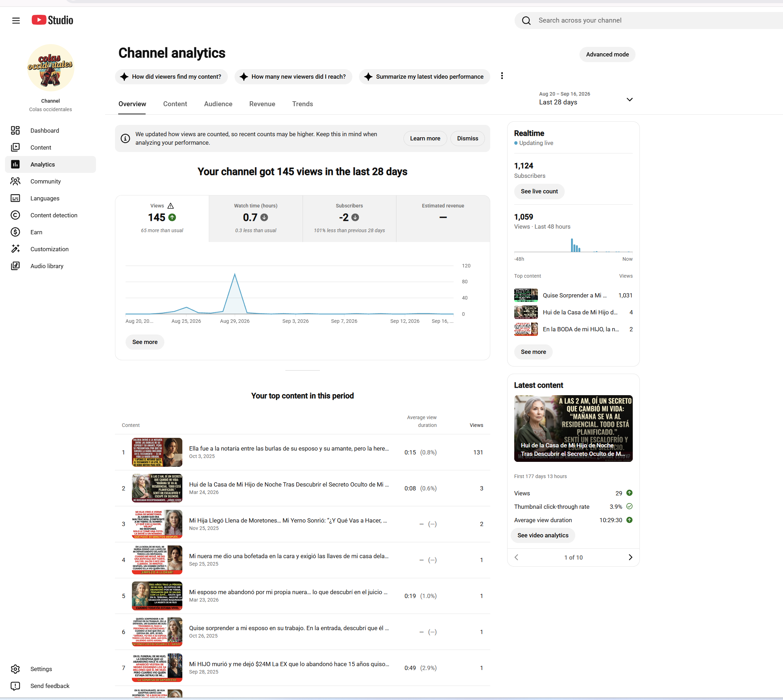The width and height of the screenshot is (783, 700).
Task: Click the Audio library icon
Action: coord(16,266)
